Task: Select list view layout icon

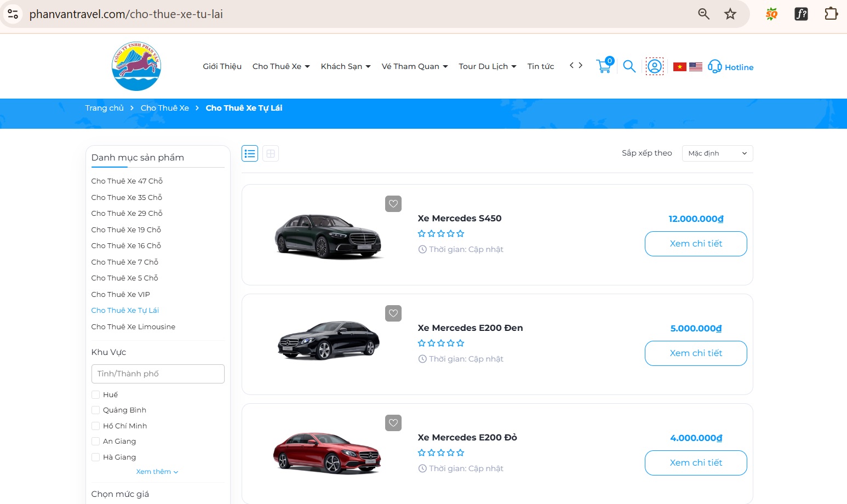Action: (x=250, y=153)
